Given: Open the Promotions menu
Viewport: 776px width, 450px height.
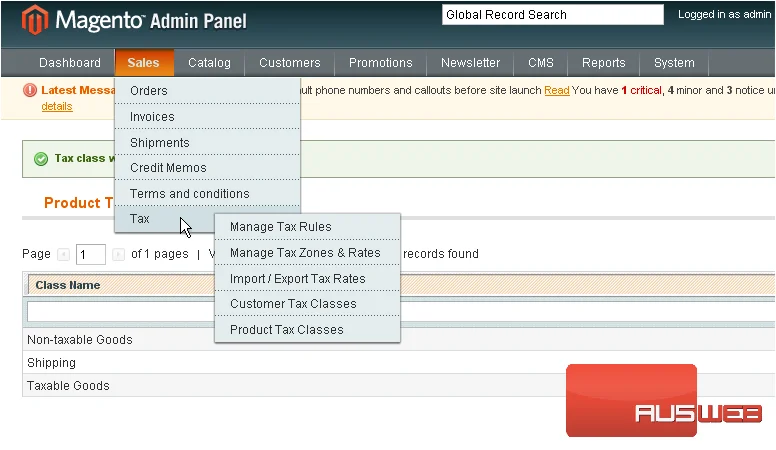Looking at the screenshot, I should pyautogui.click(x=381, y=63).
